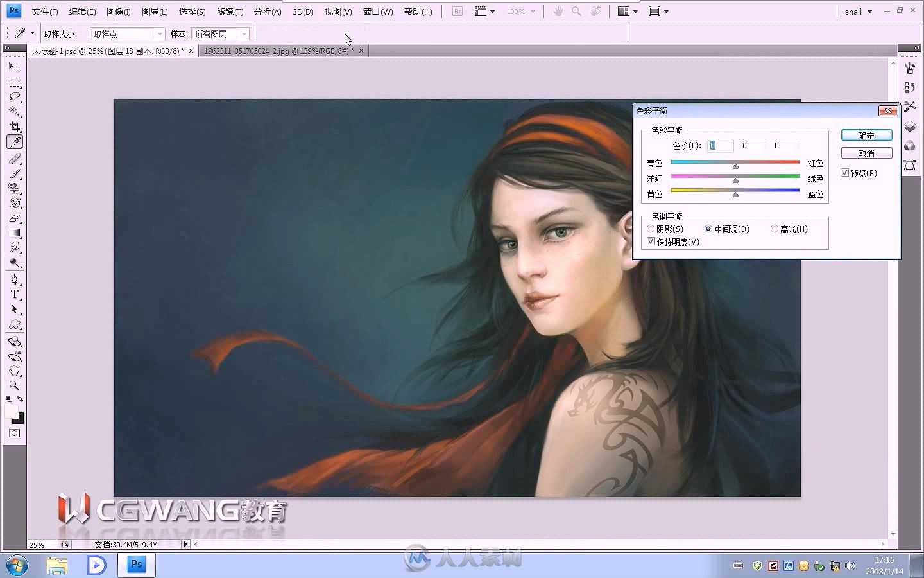Select the Rectangular Marquee tool

click(x=14, y=82)
